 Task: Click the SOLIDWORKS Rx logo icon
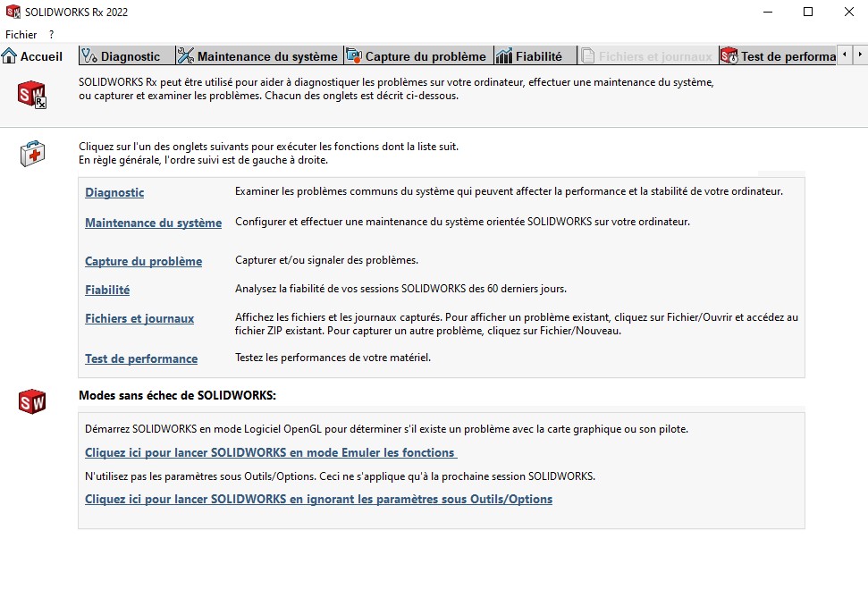point(32,94)
